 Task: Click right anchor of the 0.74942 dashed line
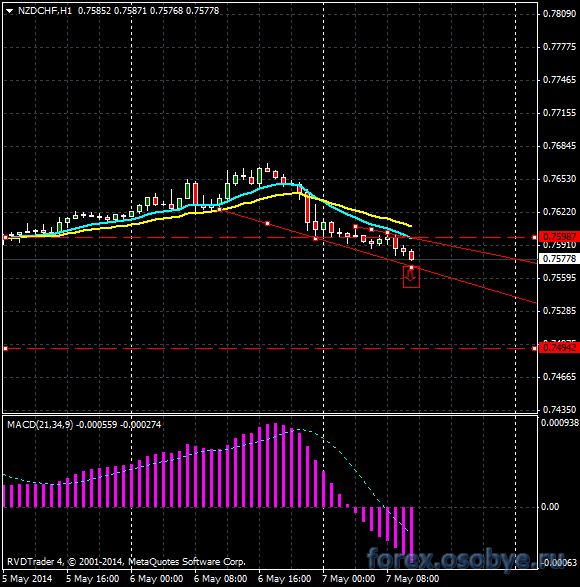point(534,349)
